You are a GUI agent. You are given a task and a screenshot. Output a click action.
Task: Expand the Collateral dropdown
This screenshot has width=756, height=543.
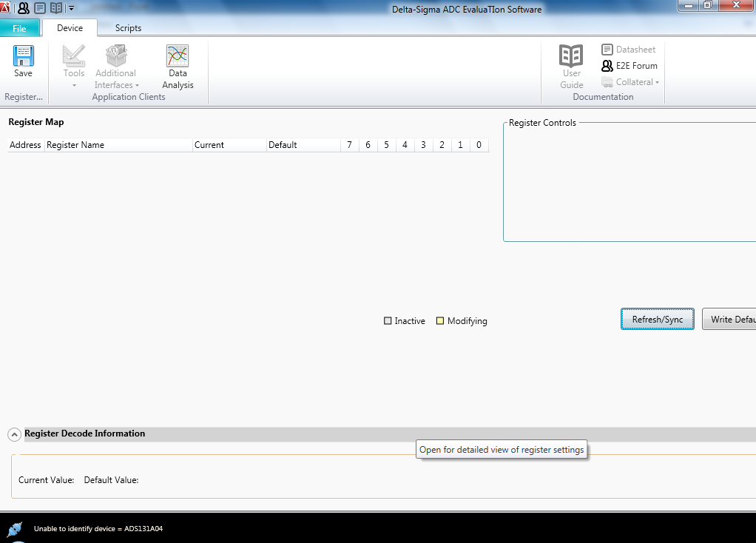tap(630, 82)
